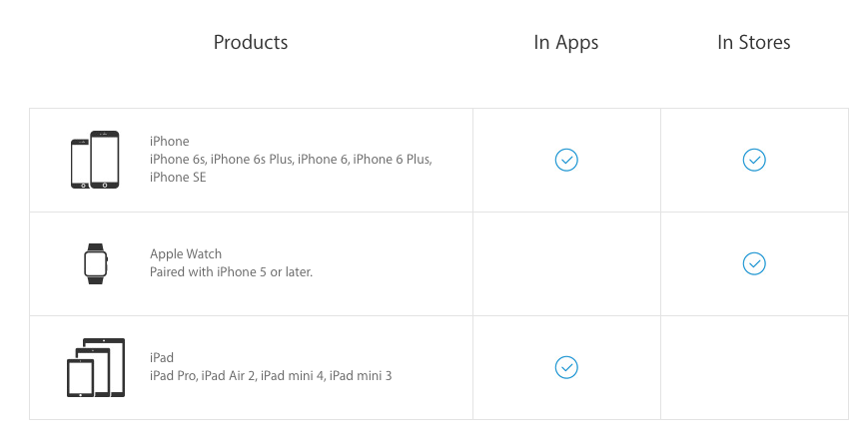
Task: Click the Apple Watch In Stores checkmark
Action: coord(754,263)
